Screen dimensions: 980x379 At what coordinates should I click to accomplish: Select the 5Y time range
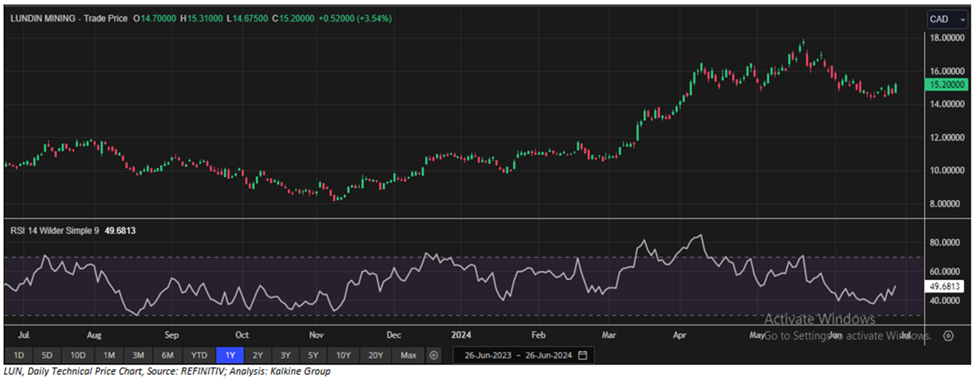pos(314,355)
